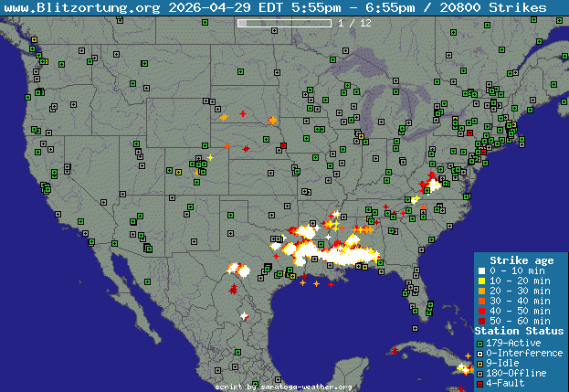Click the animation frame progress bar

coord(283,22)
